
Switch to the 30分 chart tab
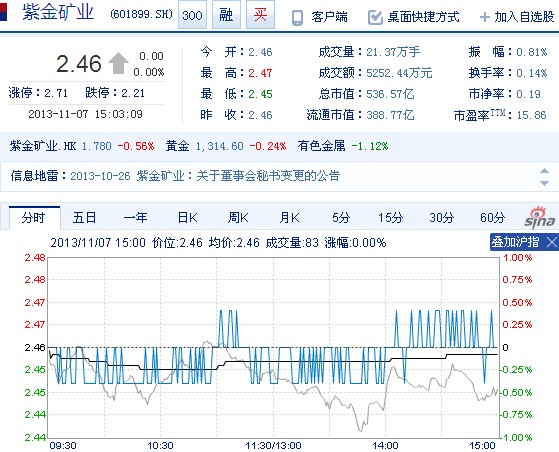click(441, 217)
